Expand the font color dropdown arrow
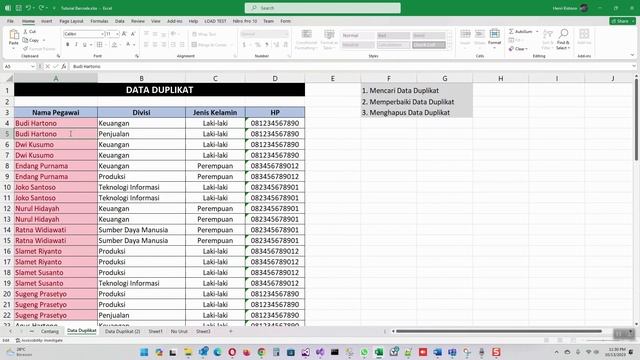640x360 pixels. (134, 44)
